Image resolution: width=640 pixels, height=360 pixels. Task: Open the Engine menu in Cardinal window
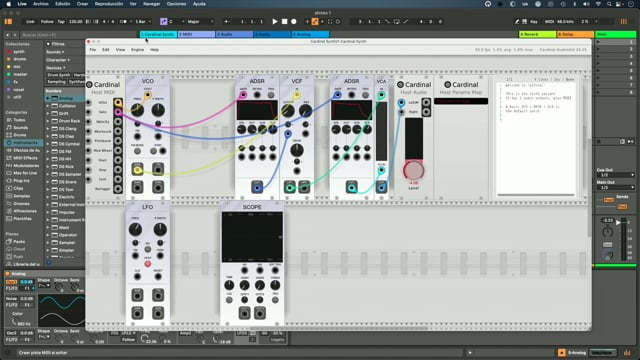pos(138,49)
